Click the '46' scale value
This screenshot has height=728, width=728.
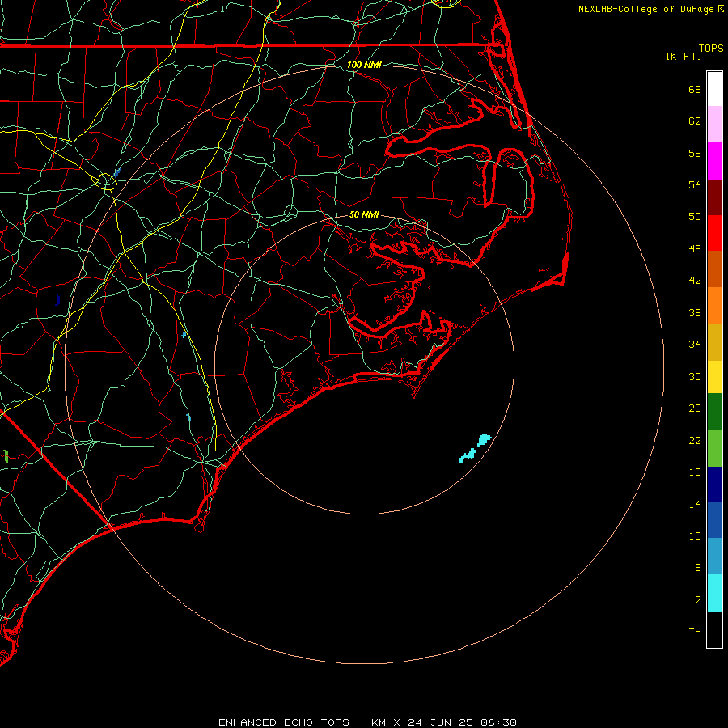(x=695, y=249)
